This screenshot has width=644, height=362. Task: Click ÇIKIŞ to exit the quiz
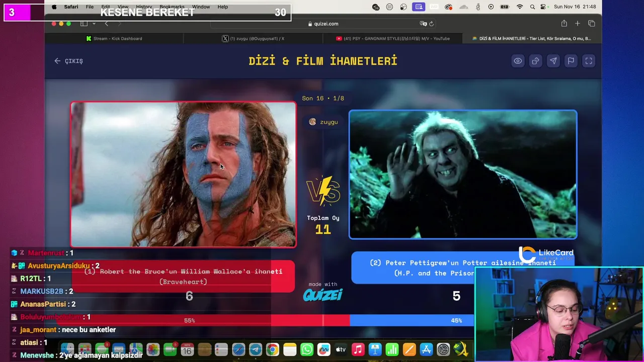tap(68, 61)
